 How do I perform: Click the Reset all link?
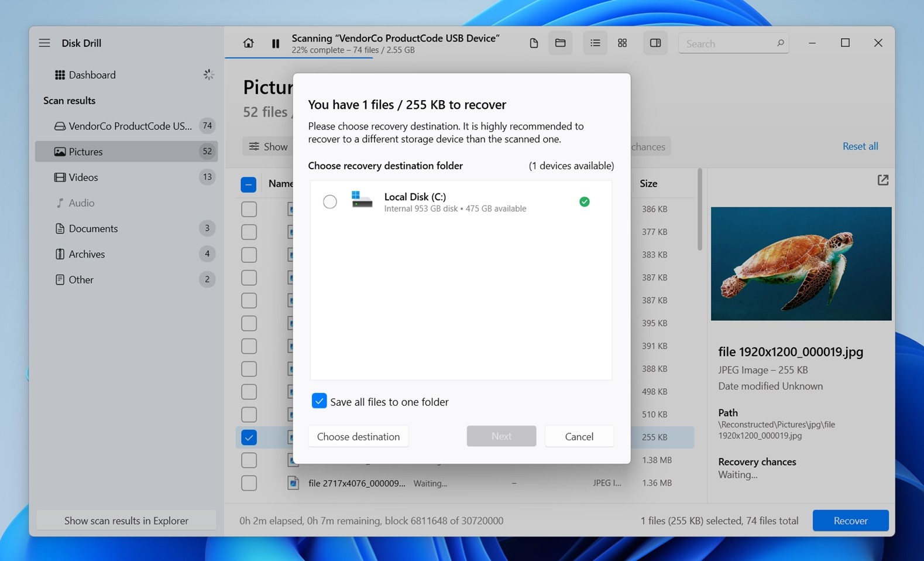[860, 146]
